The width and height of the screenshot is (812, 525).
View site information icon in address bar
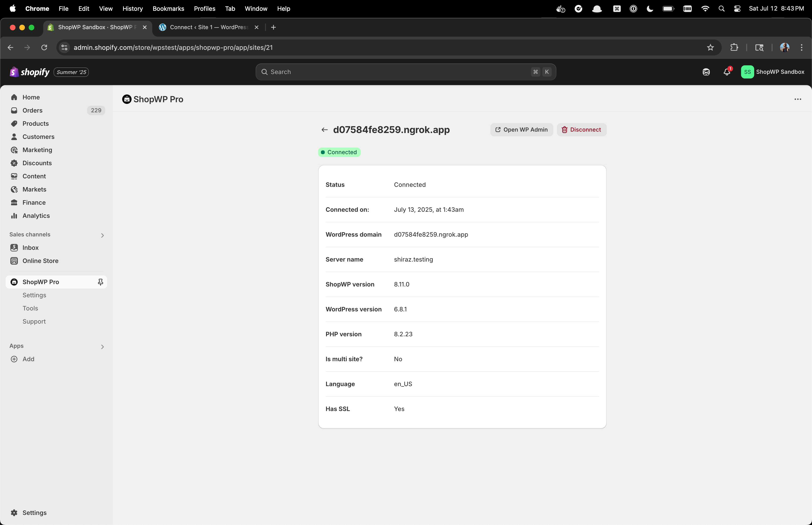(x=64, y=47)
